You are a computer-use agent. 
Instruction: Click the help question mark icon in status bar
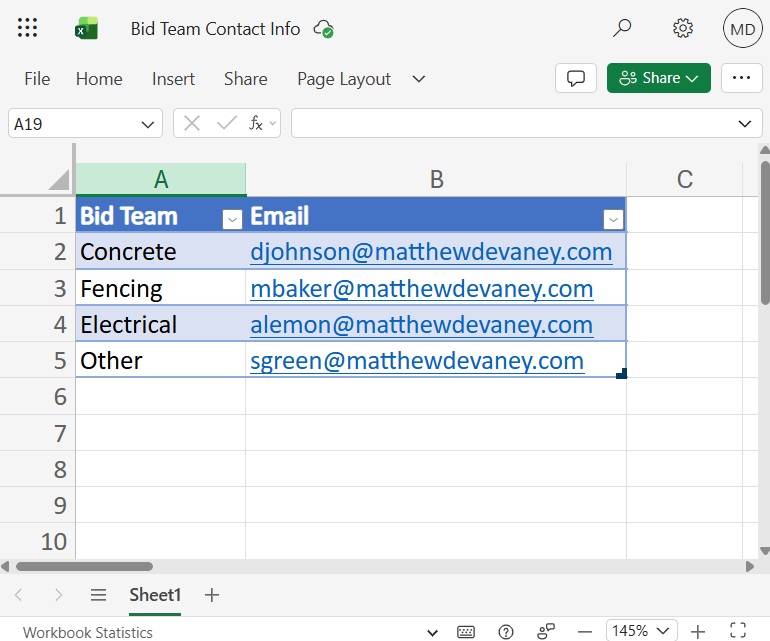pos(506,632)
